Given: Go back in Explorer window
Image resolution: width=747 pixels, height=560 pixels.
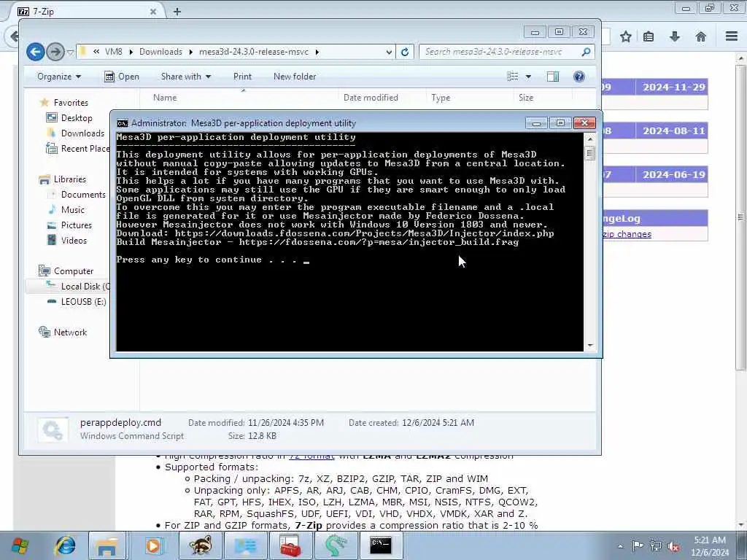Looking at the screenshot, I should coord(35,52).
